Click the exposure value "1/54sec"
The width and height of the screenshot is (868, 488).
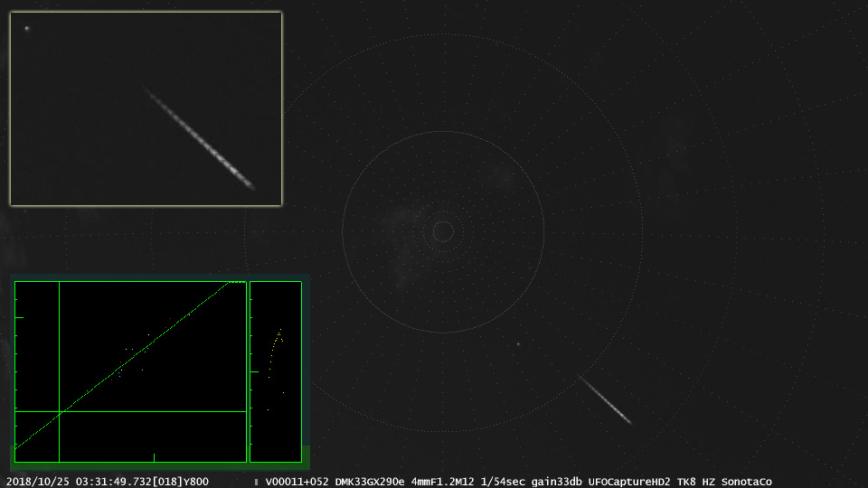tap(503, 482)
